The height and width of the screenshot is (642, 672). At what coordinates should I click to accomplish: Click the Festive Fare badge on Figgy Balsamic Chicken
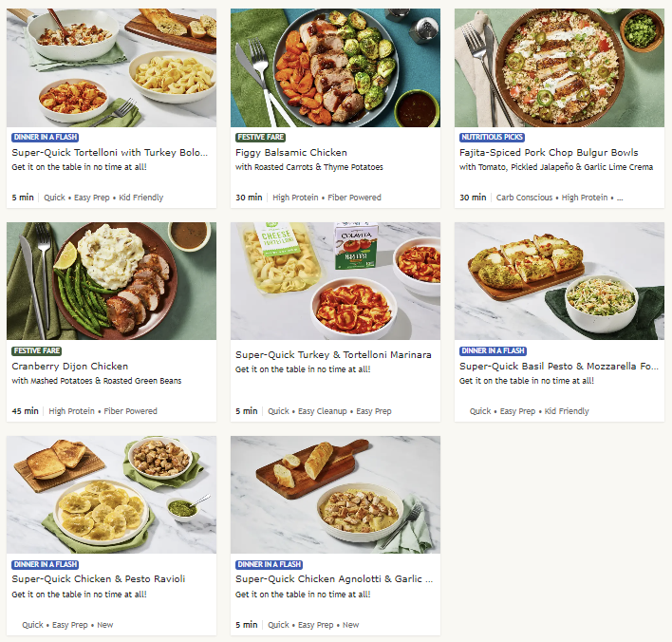[261, 138]
